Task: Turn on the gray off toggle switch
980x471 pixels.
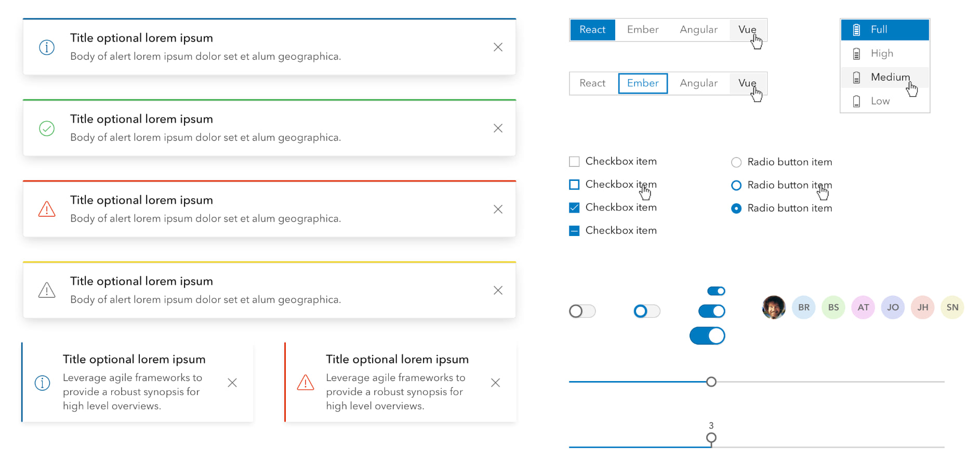Action: 582,311
